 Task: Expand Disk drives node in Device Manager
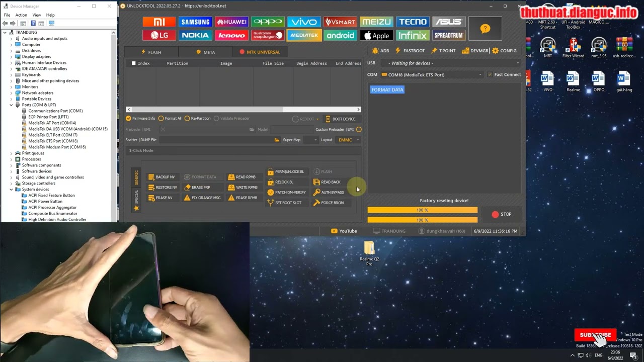pos(11,50)
